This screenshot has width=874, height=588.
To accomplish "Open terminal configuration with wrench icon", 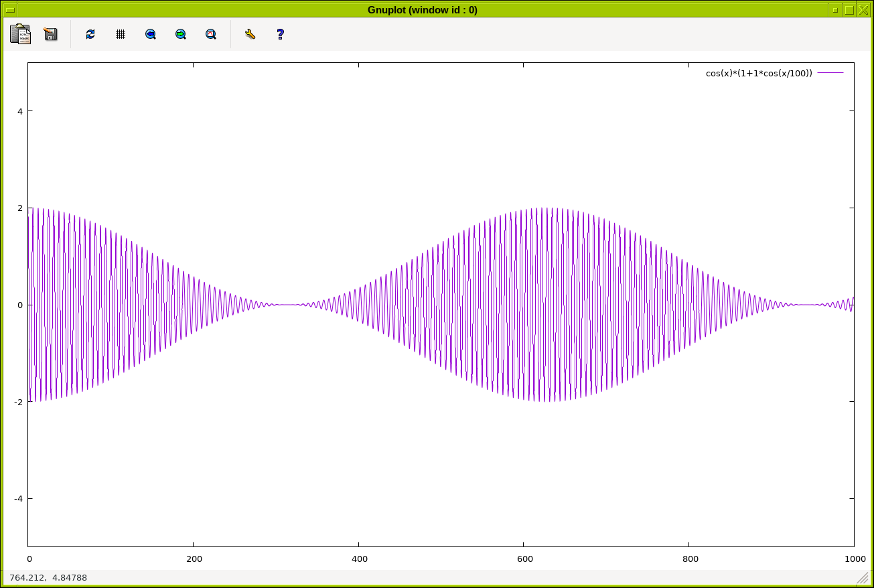I will tap(250, 34).
